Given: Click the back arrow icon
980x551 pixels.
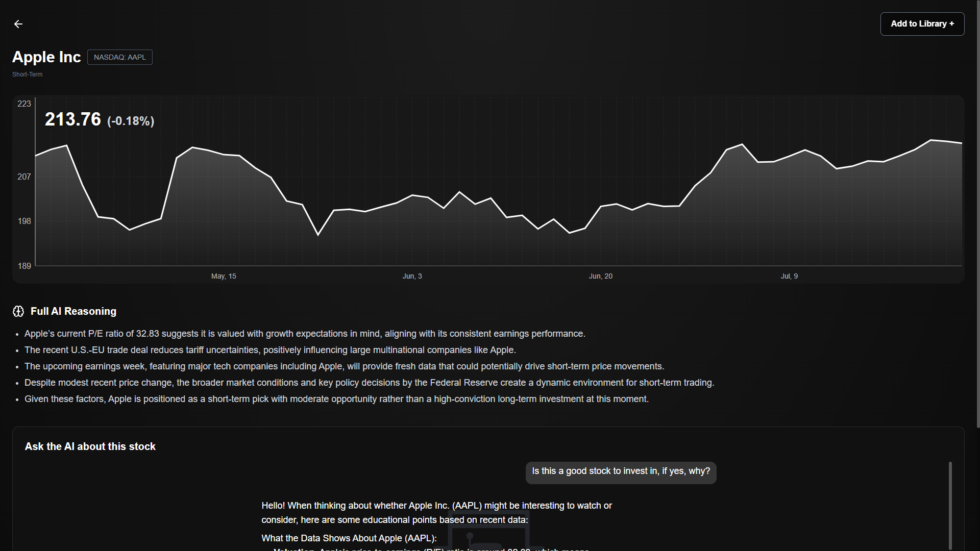Looking at the screenshot, I should [x=18, y=24].
